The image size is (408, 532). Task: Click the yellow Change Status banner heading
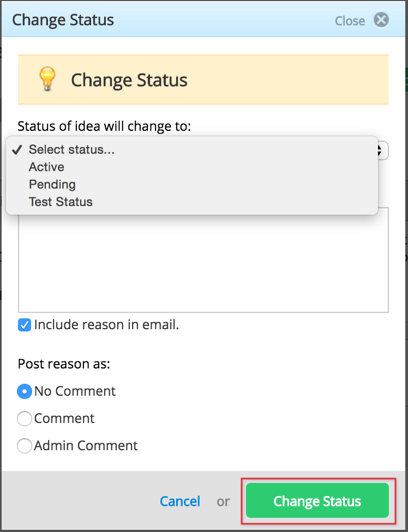129,80
